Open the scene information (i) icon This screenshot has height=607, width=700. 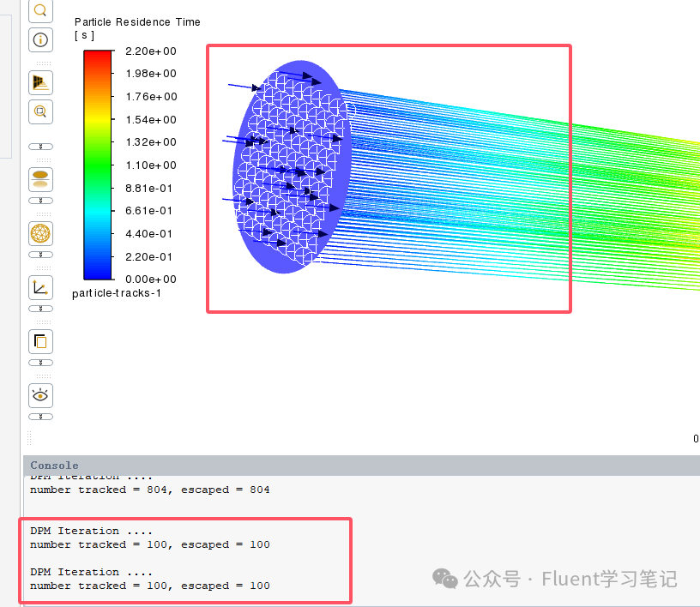(x=40, y=39)
